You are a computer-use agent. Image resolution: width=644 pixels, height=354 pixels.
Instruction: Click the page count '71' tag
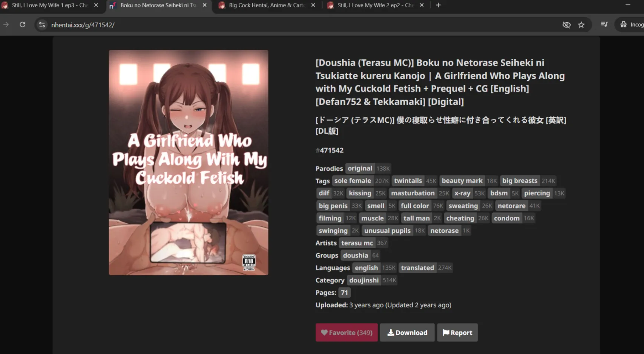[345, 293]
